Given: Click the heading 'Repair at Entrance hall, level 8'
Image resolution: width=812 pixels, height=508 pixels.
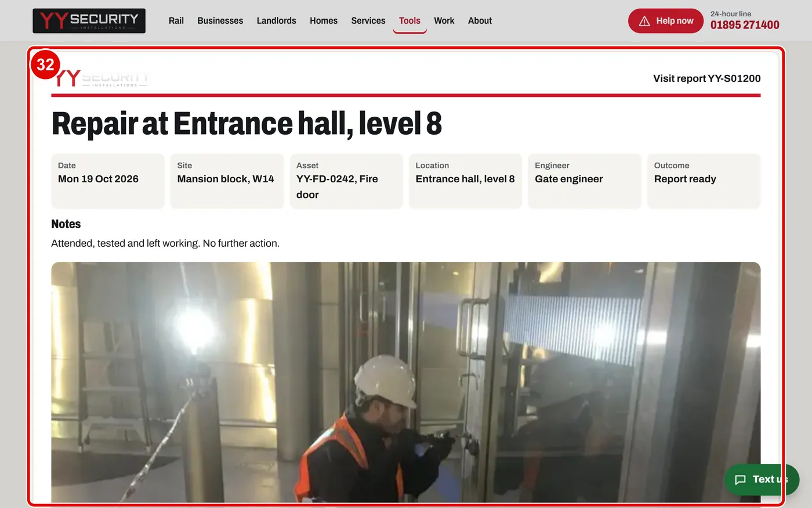Looking at the screenshot, I should (x=246, y=124).
